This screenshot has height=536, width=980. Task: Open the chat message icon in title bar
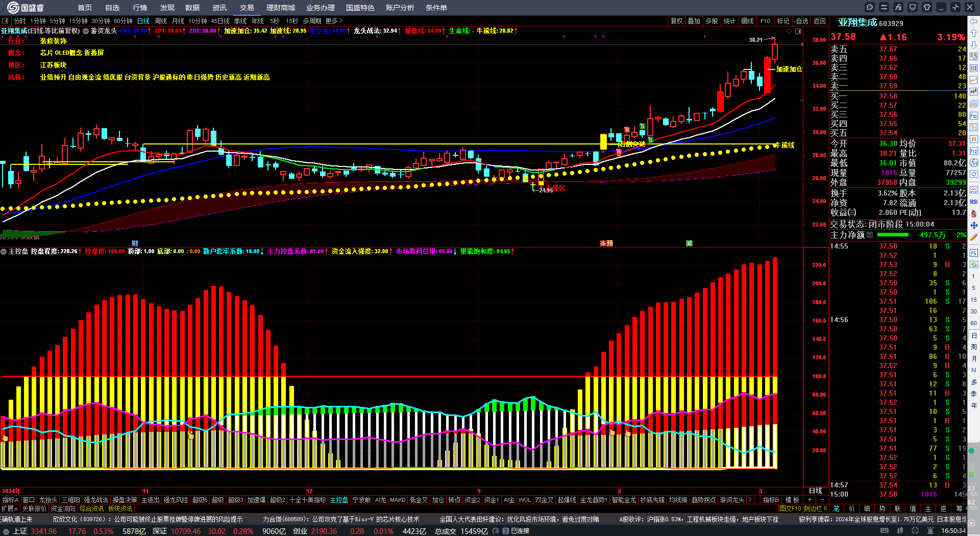coord(870,7)
